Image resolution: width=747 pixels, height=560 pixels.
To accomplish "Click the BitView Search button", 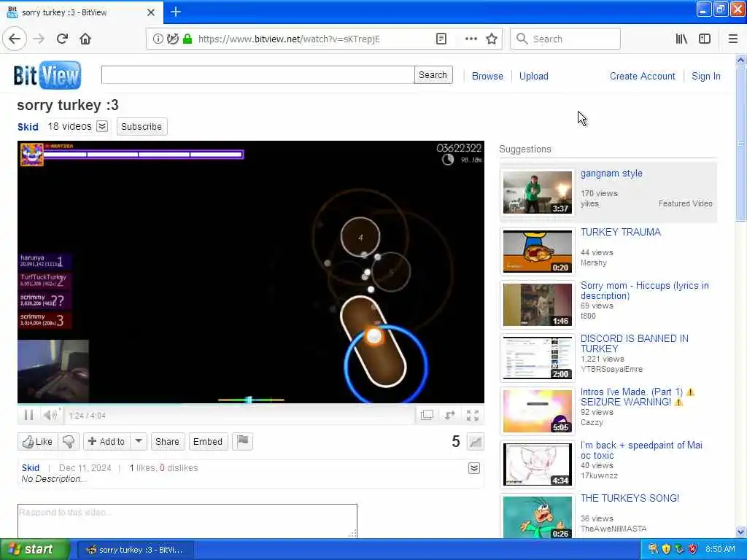I will click(x=433, y=75).
